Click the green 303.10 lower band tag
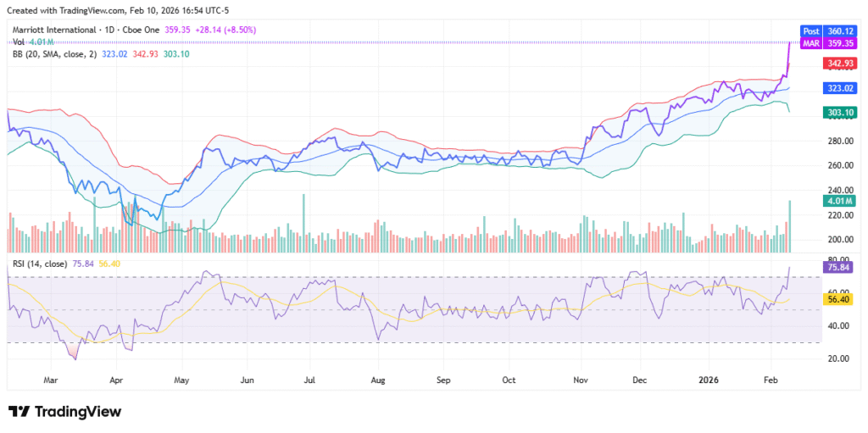 coord(839,112)
